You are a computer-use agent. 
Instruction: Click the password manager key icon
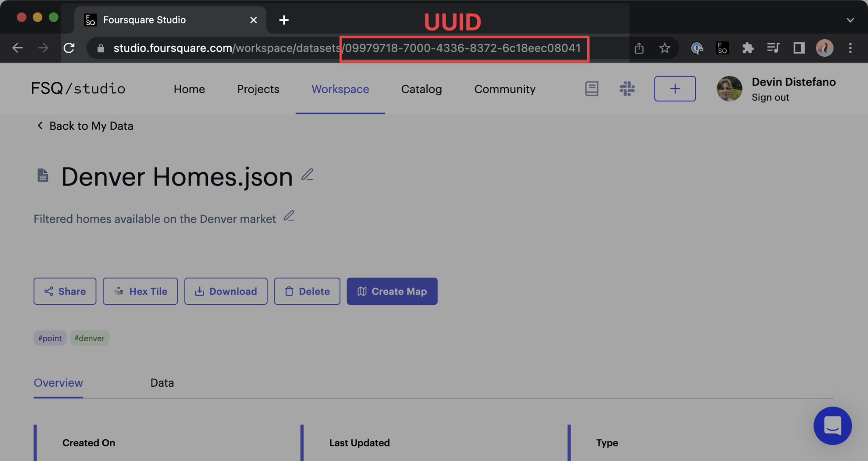[x=697, y=48]
